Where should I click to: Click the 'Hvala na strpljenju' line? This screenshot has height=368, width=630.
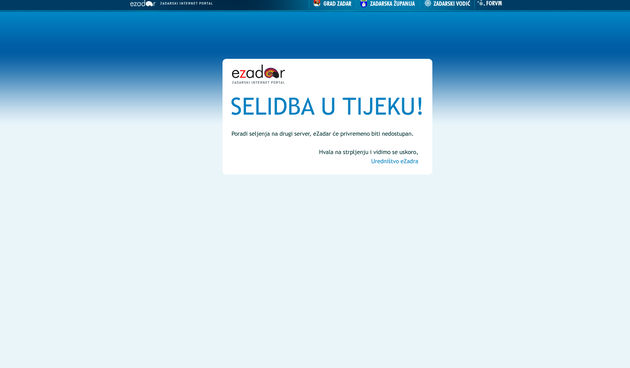[368, 152]
